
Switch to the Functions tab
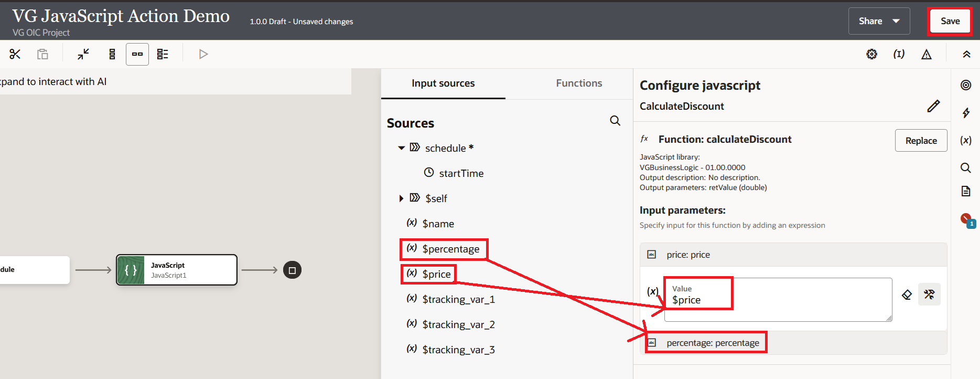tap(579, 83)
